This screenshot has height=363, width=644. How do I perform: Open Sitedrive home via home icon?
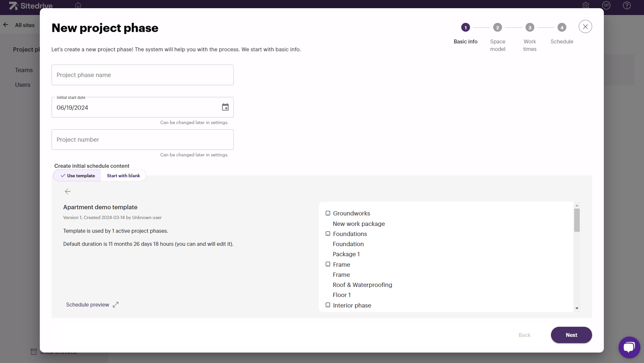point(78,6)
